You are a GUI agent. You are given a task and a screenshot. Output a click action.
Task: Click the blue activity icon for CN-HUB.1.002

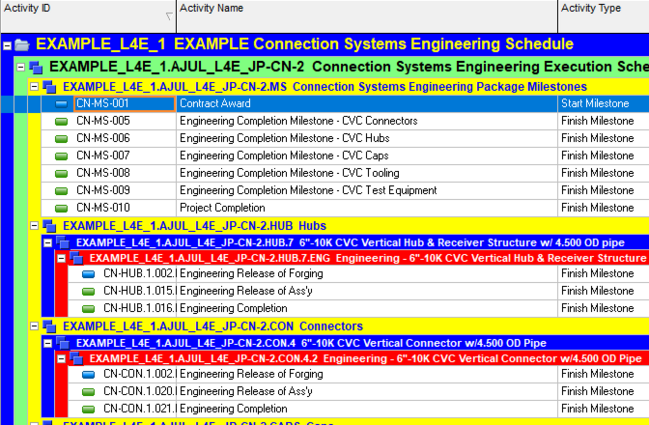click(86, 274)
